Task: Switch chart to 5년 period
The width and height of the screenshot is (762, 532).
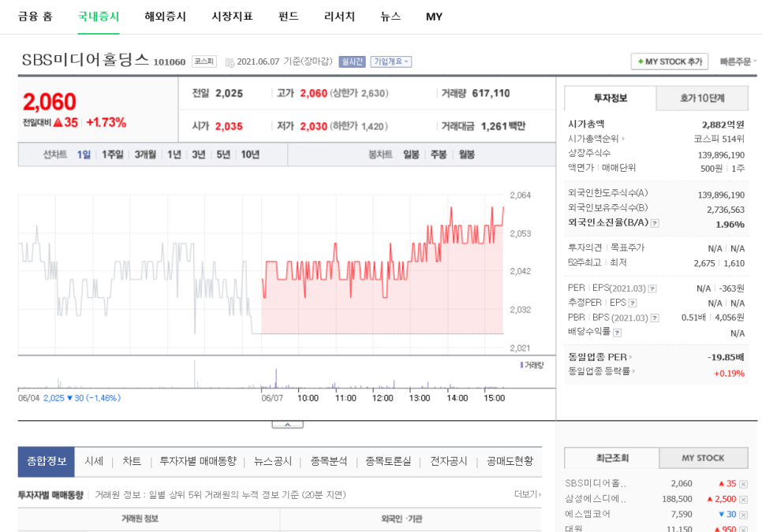Action: (x=223, y=154)
